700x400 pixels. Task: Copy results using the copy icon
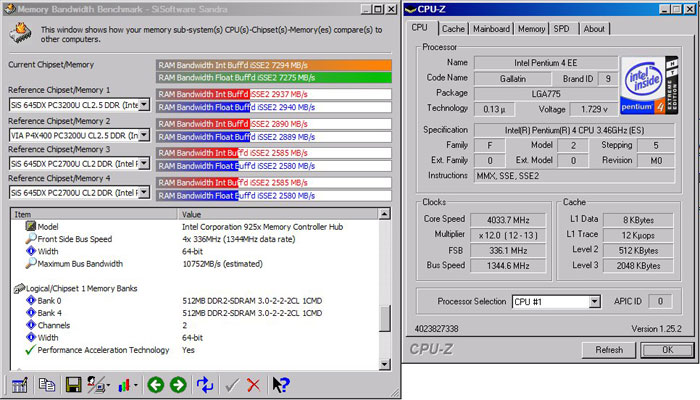(46, 385)
